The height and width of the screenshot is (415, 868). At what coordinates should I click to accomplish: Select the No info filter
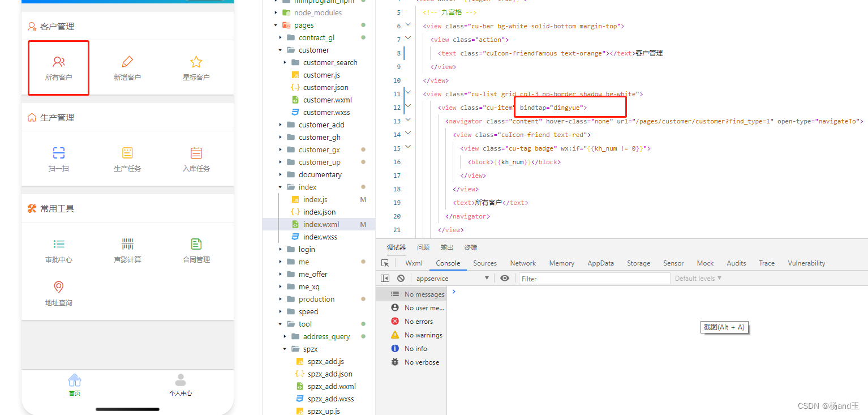click(411, 349)
